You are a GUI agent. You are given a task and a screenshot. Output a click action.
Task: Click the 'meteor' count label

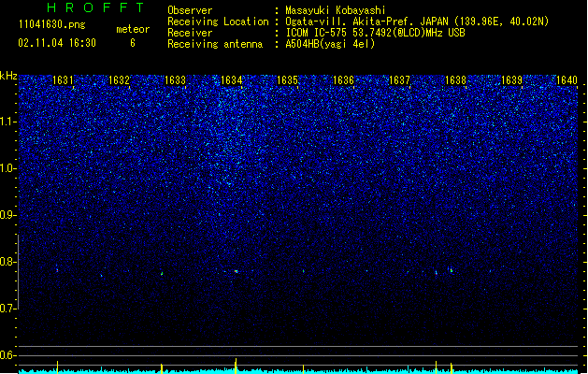click(x=133, y=29)
